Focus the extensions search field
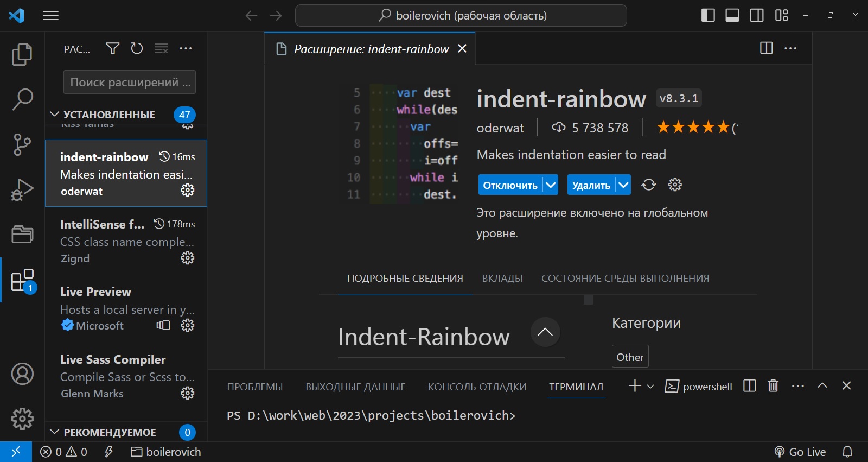868x462 pixels. [130, 82]
